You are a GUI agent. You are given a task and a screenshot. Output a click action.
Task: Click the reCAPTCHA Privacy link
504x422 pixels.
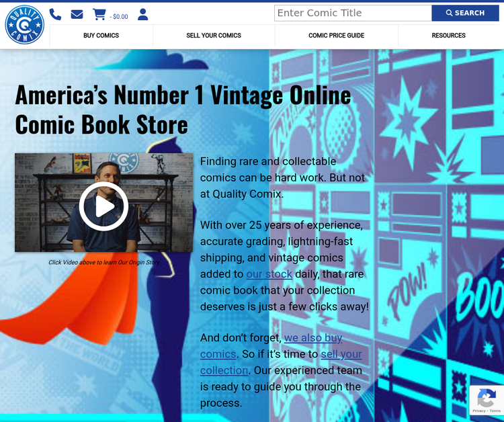click(478, 411)
